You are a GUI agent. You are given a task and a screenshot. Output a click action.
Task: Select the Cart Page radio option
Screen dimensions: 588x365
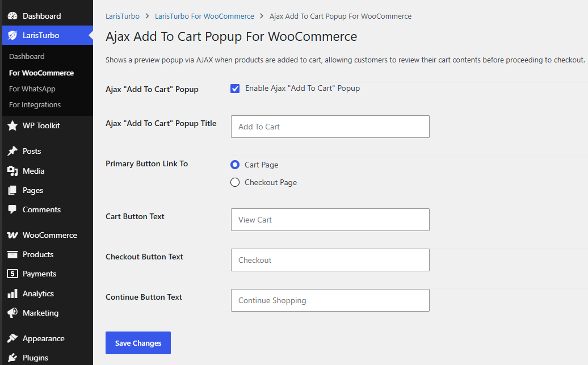pos(235,165)
